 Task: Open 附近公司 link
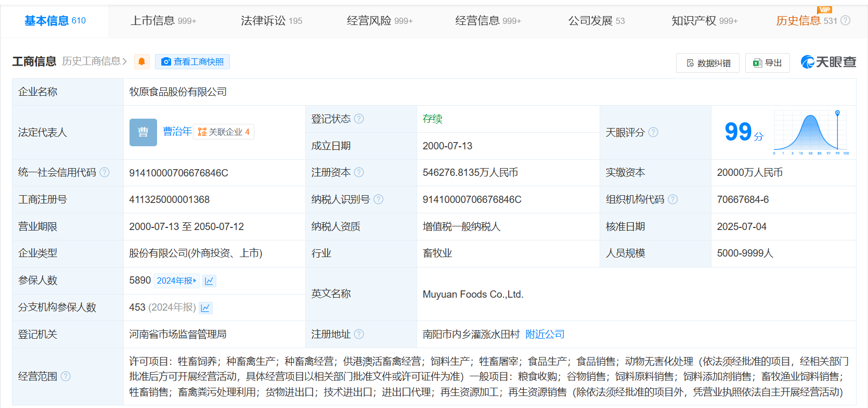pyautogui.click(x=545, y=334)
